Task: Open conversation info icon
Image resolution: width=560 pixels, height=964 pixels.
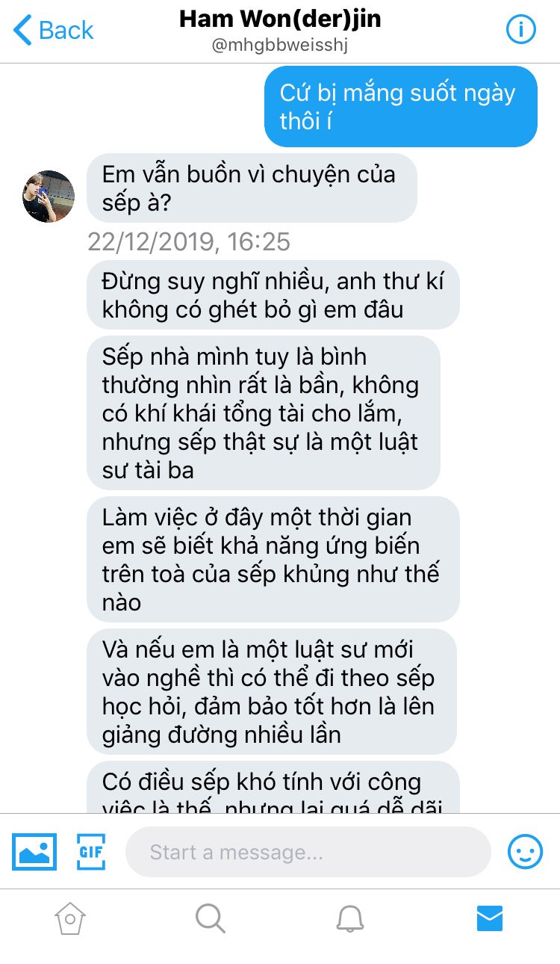Action: click(521, 30)
